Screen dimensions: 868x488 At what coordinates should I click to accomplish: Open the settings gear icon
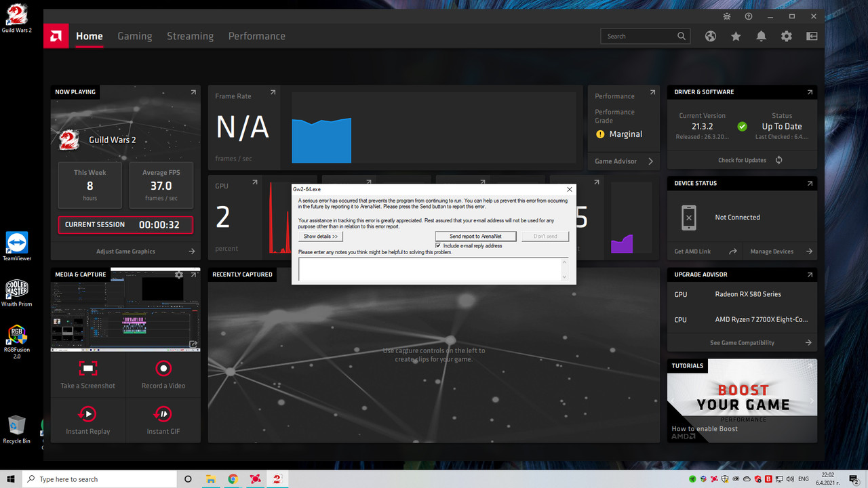787,37
